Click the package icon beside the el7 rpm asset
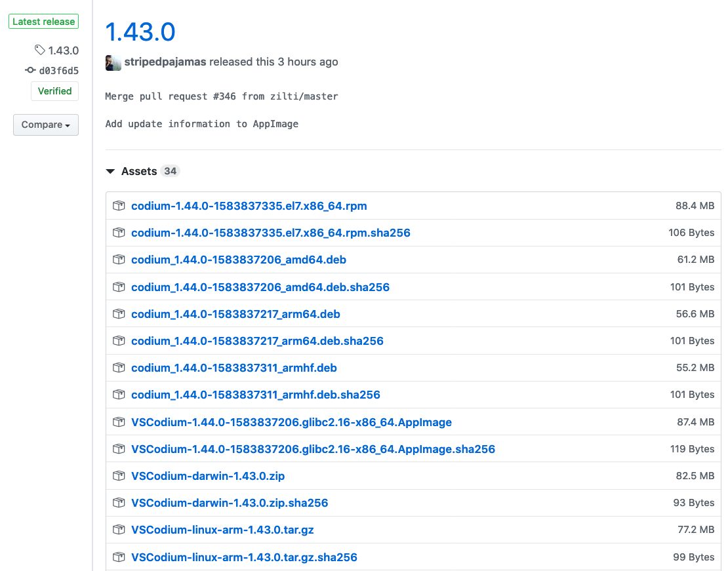Screen dimensions: 728x571 point(119,205)
